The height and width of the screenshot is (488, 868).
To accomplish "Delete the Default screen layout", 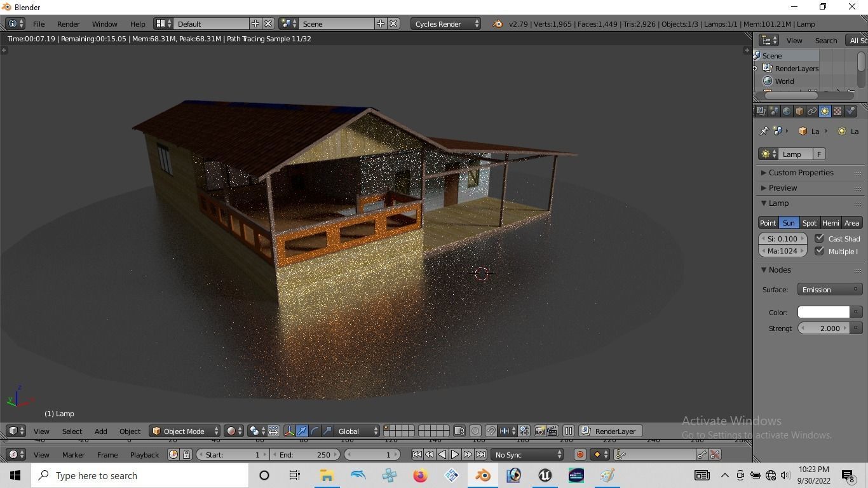I will [x=268, y=24].
